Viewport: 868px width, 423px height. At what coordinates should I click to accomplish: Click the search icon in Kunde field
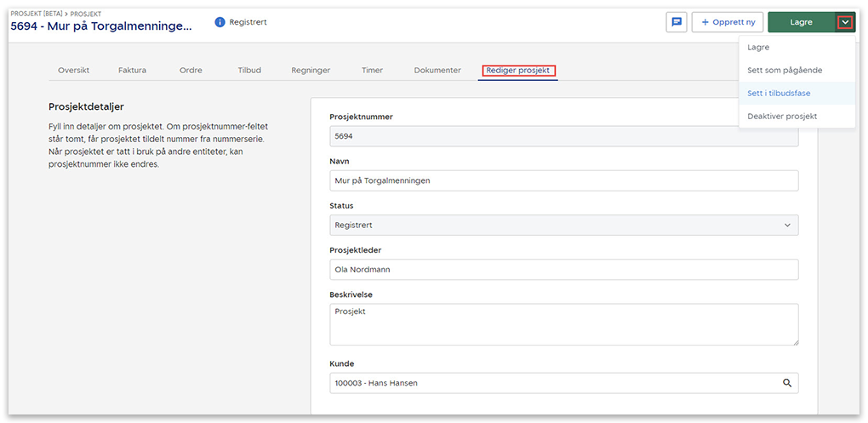787,383
